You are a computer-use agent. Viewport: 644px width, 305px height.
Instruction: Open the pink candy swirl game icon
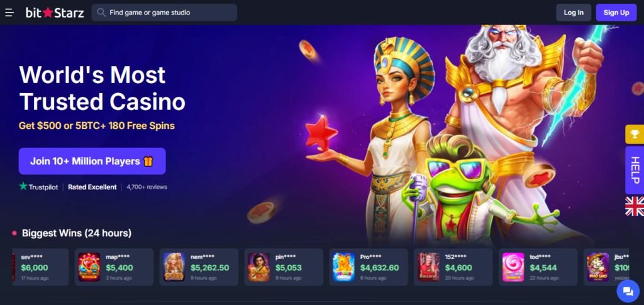513,267
